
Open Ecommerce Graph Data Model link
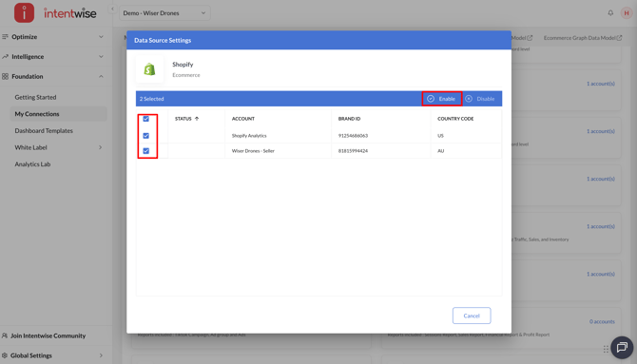point(582,38)
